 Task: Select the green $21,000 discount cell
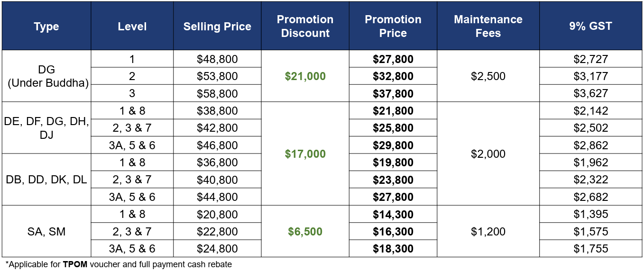tap(305, 76)
